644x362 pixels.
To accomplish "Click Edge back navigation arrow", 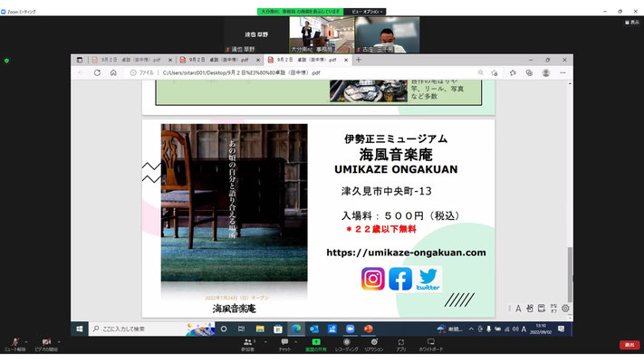I will (81, 72).
